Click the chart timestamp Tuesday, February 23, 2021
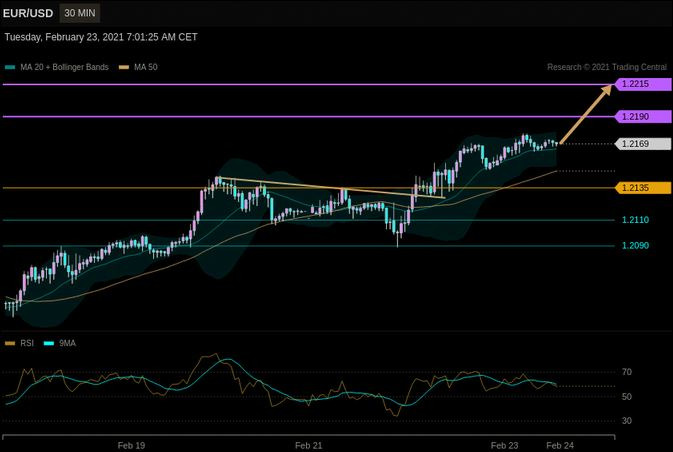Screen dimensions: 673x452 coord(101,37)
